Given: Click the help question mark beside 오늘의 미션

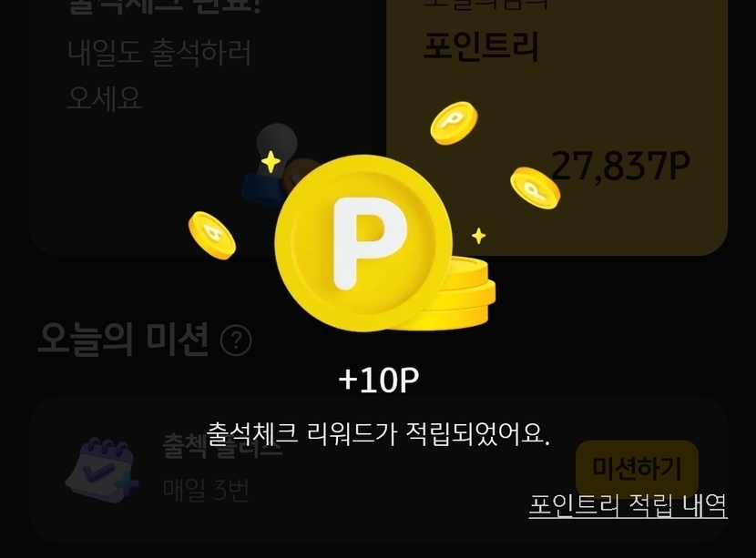Looking at the screenshot, I should (x=236, y=340).
